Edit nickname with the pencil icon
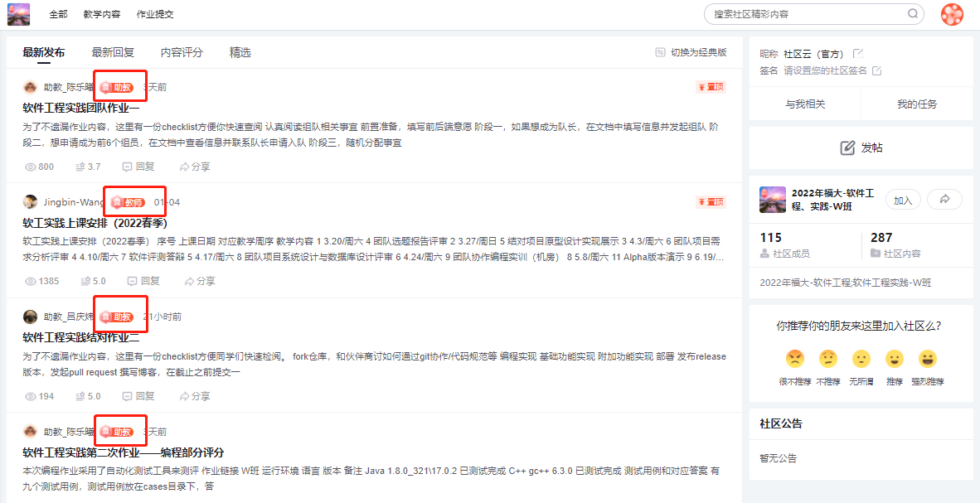Screen dimensions: 980x503 click(858, 54)
